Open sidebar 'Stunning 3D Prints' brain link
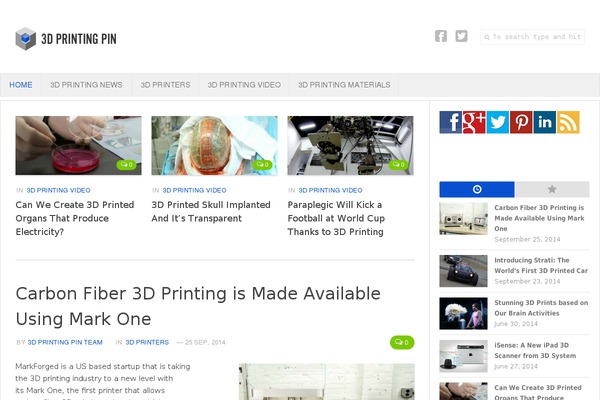The width and height of the screenshot is (600, 400). click(541, 308)
